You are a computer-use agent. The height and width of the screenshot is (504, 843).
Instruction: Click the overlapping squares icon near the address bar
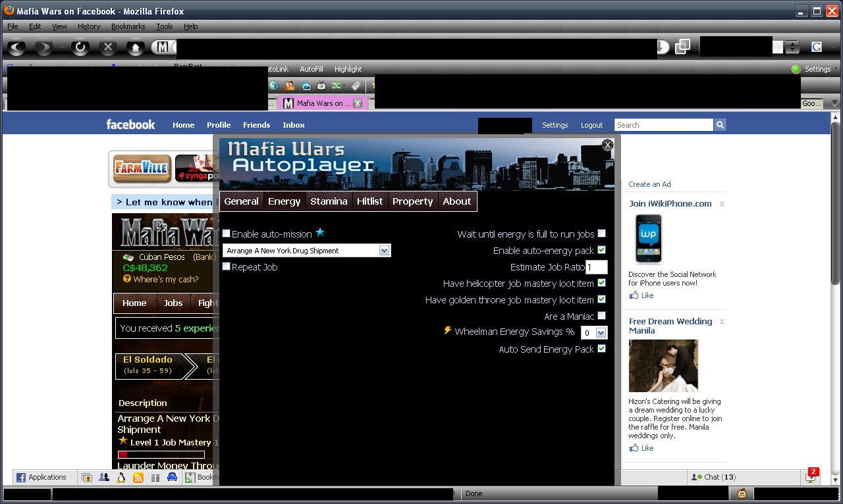[683, 46]
